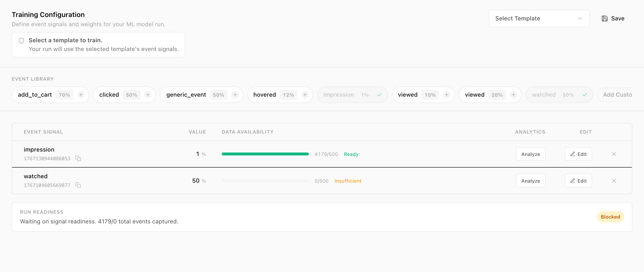Click the watched value field showing 50
Viewport: 644px width, 272px height.
click(196, 181)
